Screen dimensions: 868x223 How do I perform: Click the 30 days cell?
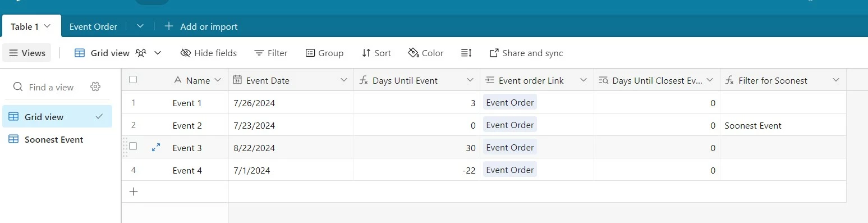[417, 148]
